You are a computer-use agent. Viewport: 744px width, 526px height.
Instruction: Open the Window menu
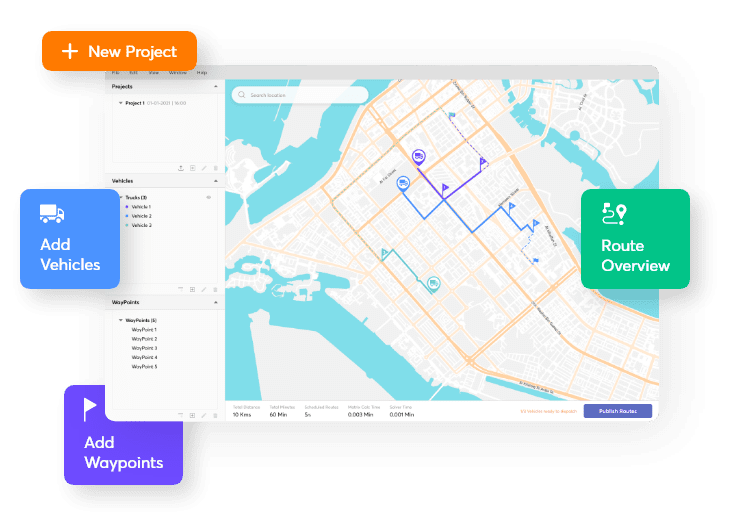(178, 73)
